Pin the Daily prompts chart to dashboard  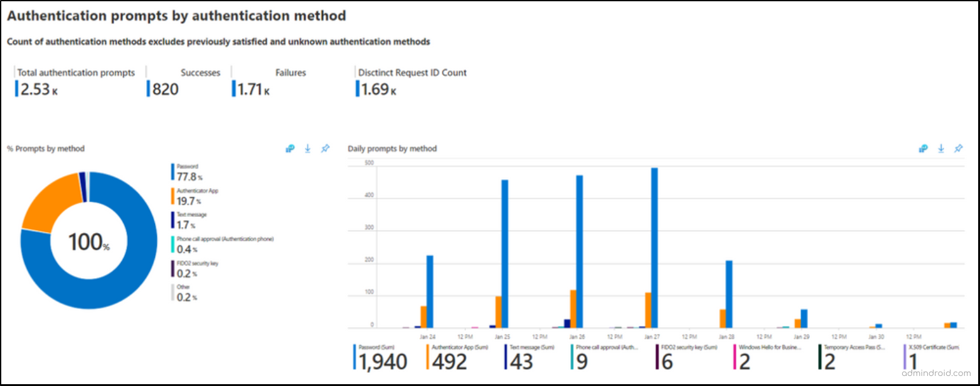(958, 149)
